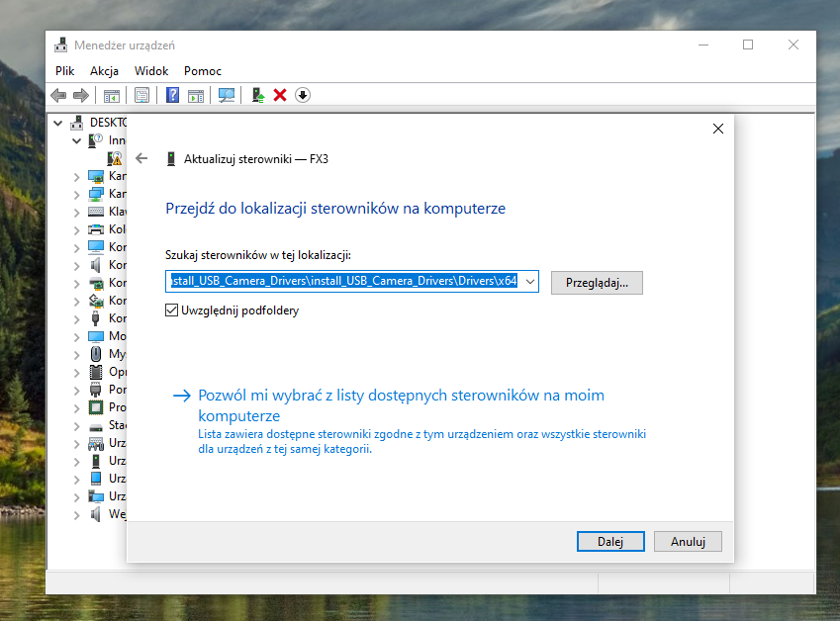Expand the Pro category chevron
Screen dimensions: 840x621
(76, 408)
